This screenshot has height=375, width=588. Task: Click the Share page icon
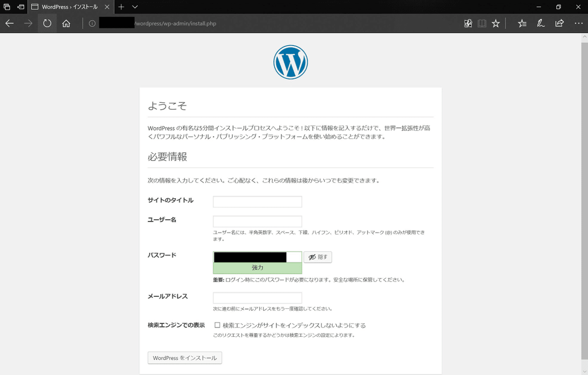pos(559,23)
